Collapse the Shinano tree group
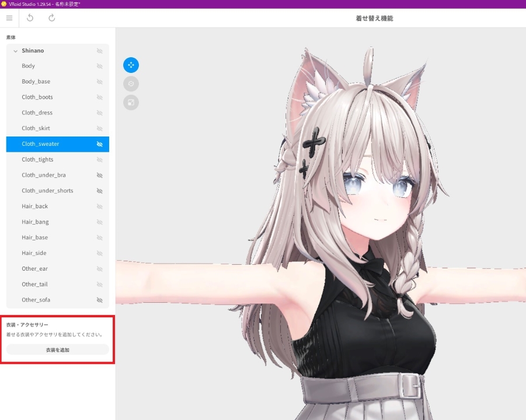 pos(15,51)
